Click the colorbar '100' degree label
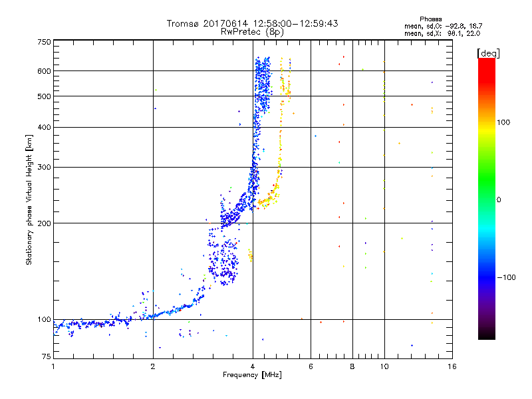This screenshot has width=532, height=399. [503, 122]
